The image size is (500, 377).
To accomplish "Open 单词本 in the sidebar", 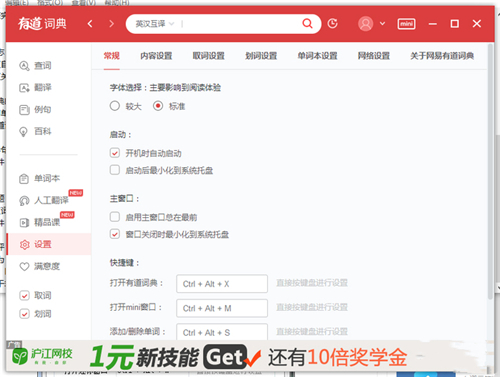I will 39,179.
